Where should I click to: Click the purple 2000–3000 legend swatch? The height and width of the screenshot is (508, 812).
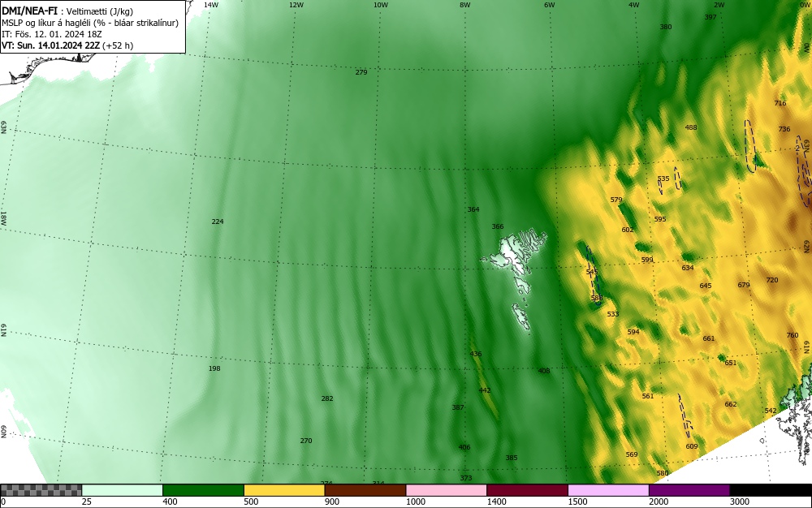click(689, 490)
